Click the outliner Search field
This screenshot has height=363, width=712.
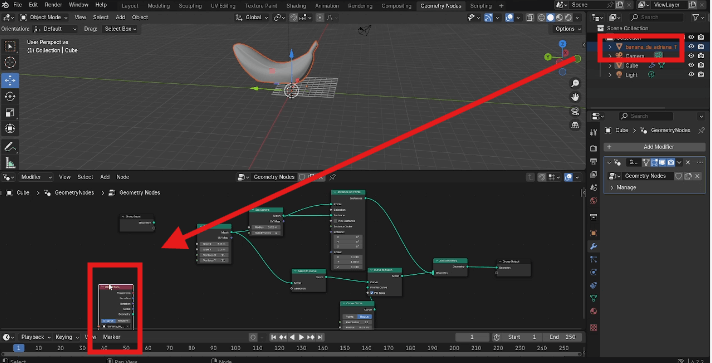point(656,17)
